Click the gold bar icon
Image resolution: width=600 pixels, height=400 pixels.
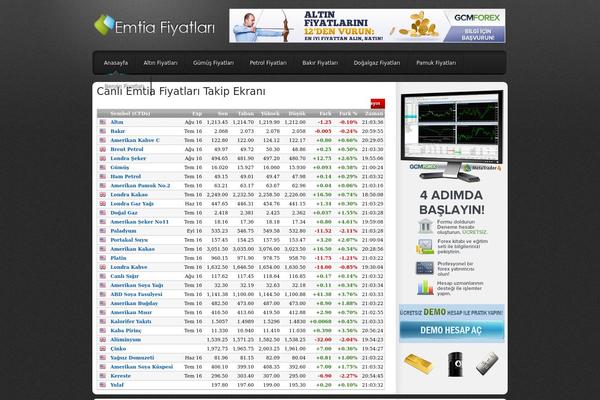418,363
